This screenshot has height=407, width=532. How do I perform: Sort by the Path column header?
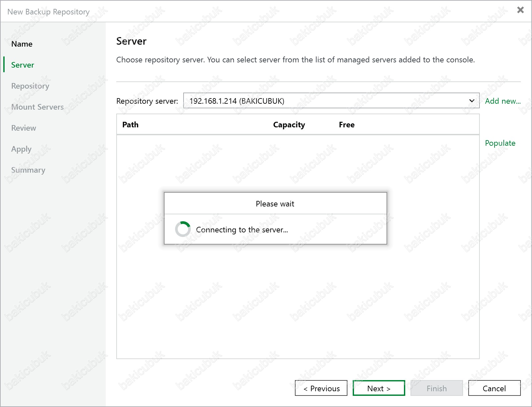click(130, 125)
